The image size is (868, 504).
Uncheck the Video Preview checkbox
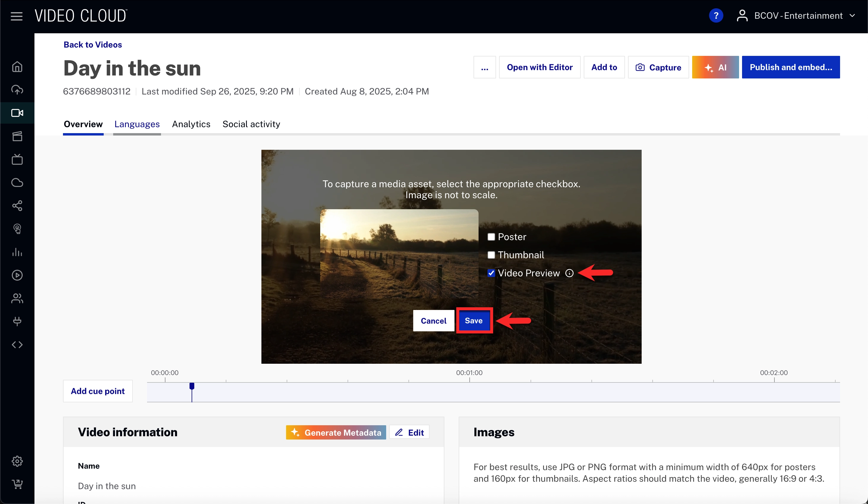point(491,273)
